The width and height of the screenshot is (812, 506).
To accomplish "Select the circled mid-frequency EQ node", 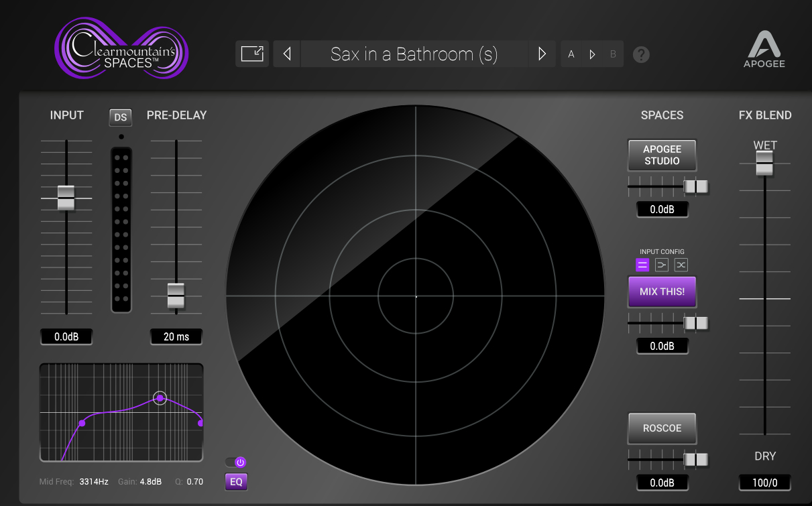I will click(x=160, y=398).
